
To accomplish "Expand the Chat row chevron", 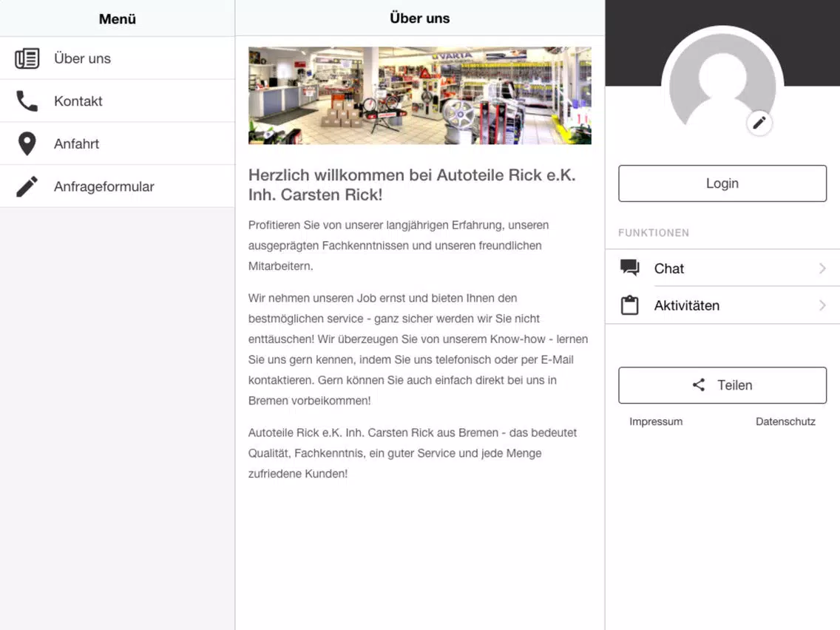I will click(822, 268).
